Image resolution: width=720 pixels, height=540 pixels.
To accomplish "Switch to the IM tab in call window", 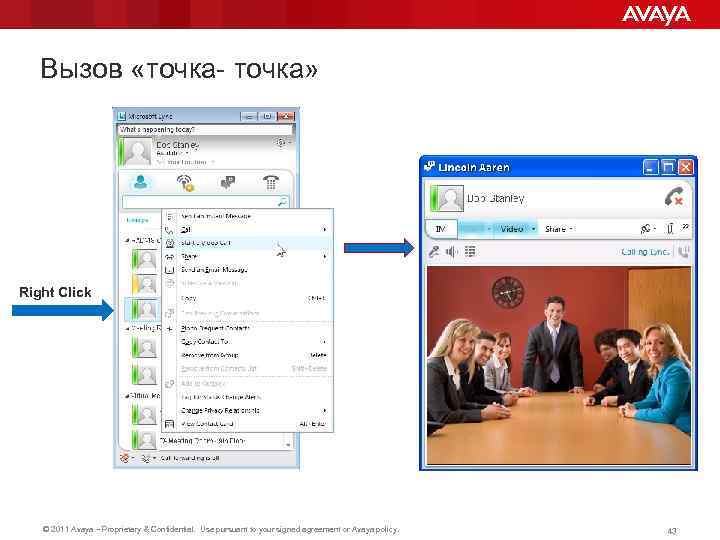I will coord(441,229).
